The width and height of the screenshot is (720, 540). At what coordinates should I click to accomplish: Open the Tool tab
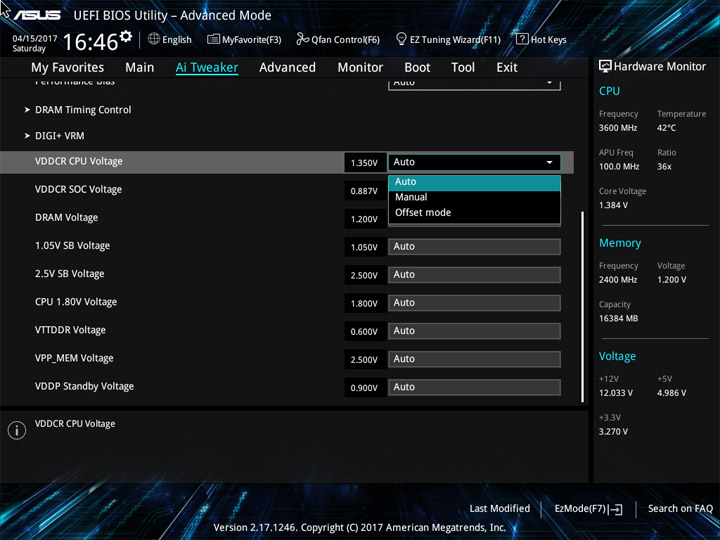pyautogui.click(x=463, y=68)
